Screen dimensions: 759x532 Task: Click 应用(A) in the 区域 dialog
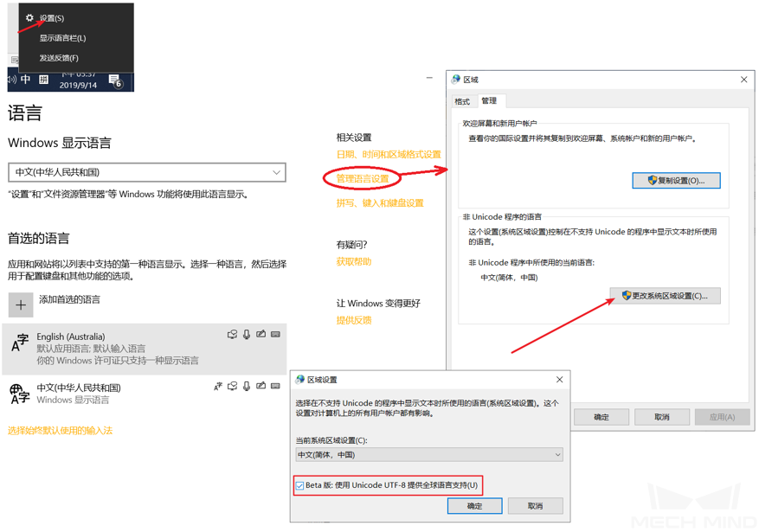[722, 417]
